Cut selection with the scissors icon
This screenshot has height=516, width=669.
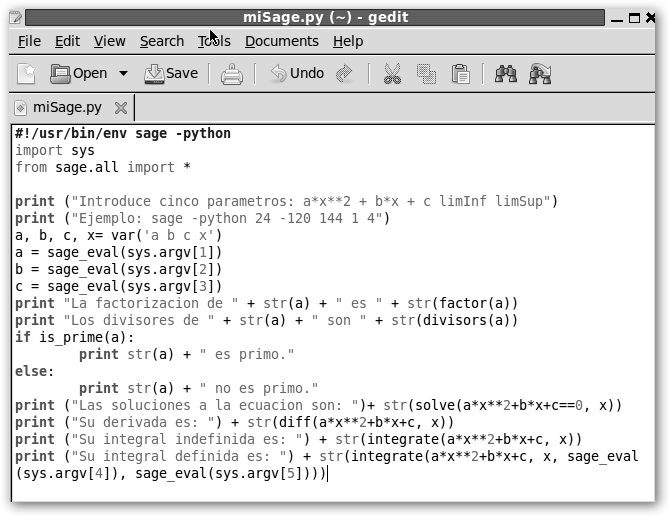point(391,73)
